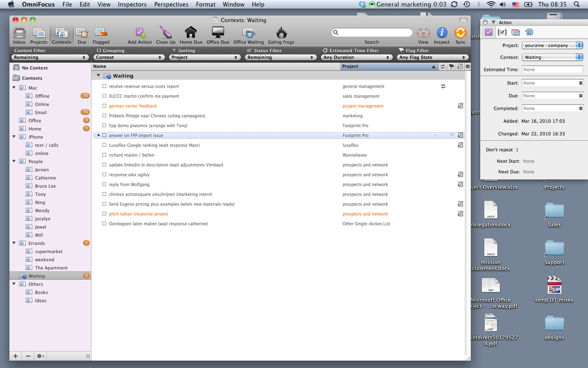The width and height of the screenshot is (588, 368).
Task: Run the Clean Up toolbar tool
Action: tap(165, 36)
